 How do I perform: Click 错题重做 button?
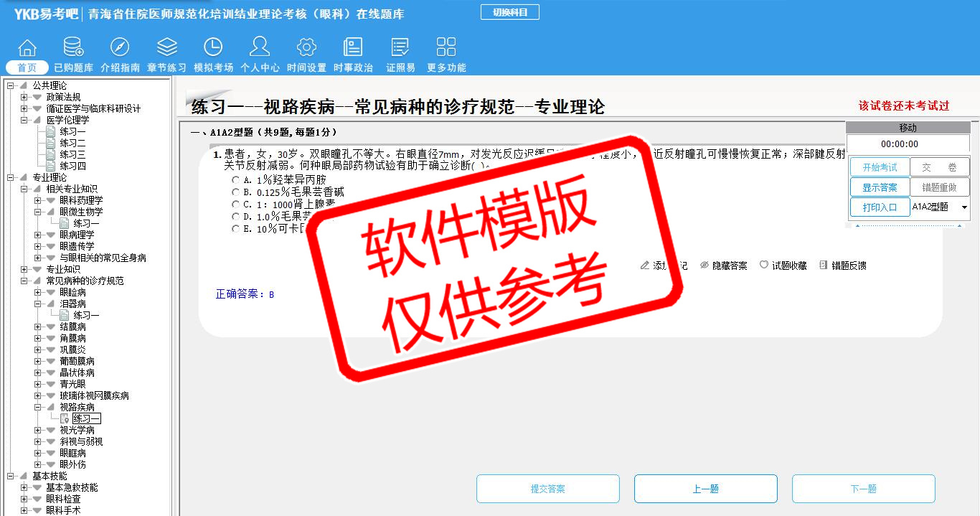(940, 187)
